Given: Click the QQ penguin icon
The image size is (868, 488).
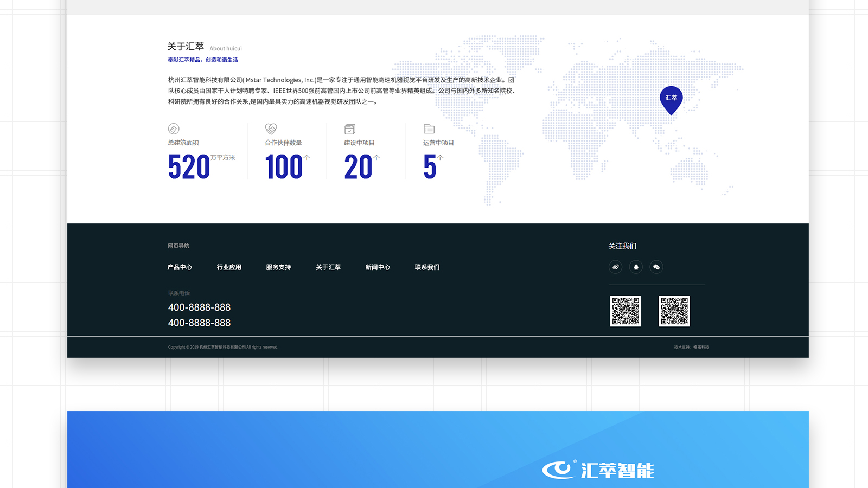Looking at the screenshot, I should [636, 267].
